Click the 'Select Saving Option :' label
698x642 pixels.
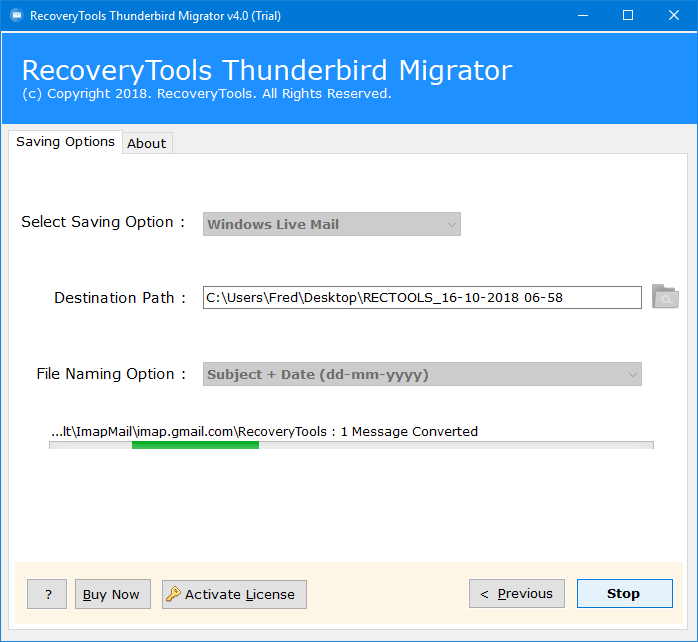103,222
